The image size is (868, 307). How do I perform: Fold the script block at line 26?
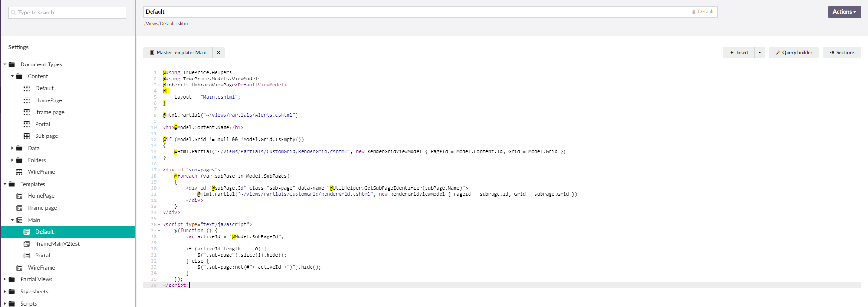tap(159, 225)
